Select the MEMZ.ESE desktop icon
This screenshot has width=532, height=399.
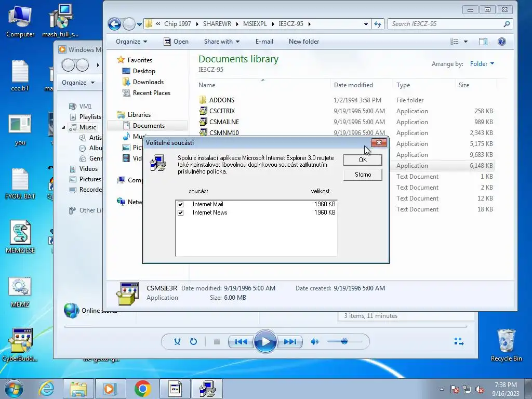(20, 237)
